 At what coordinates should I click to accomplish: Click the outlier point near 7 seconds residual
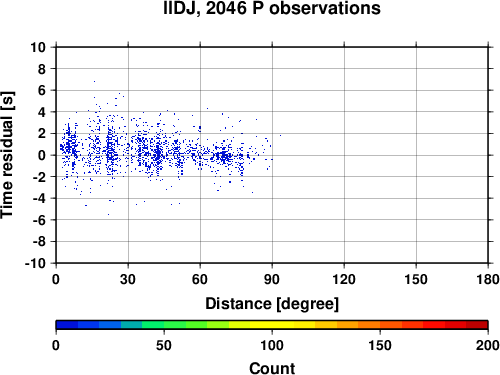pyautogui.click(x=94, y=81)
